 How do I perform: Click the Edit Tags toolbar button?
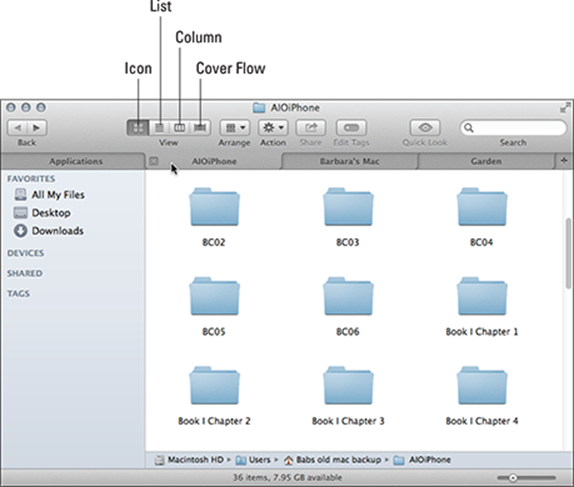click(351, 128)
